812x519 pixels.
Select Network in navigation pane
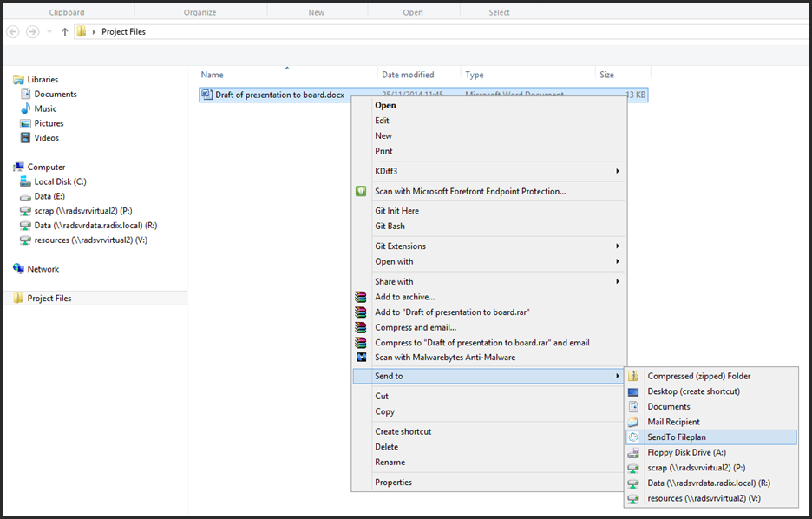[43, 269]
